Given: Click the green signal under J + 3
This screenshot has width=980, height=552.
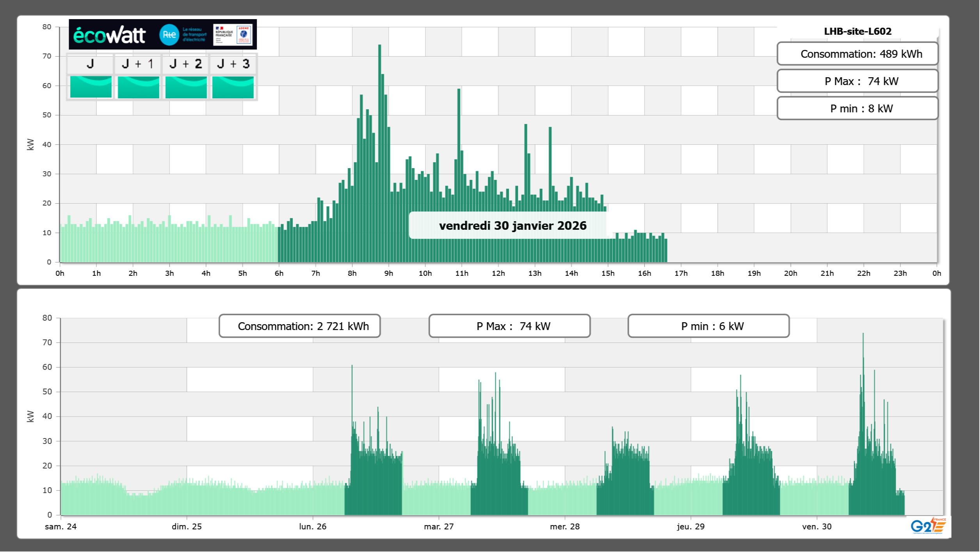Looking at the screenshot, I should click(x=233, y=87).
